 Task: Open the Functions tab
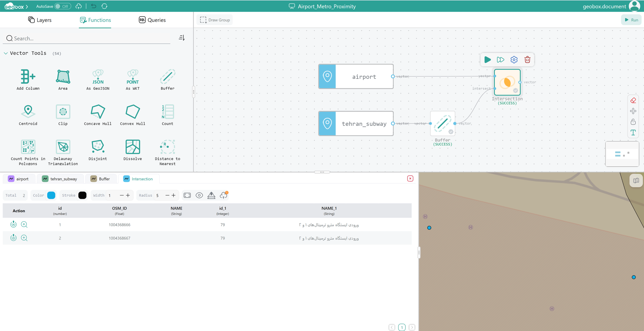click(95, 20)
